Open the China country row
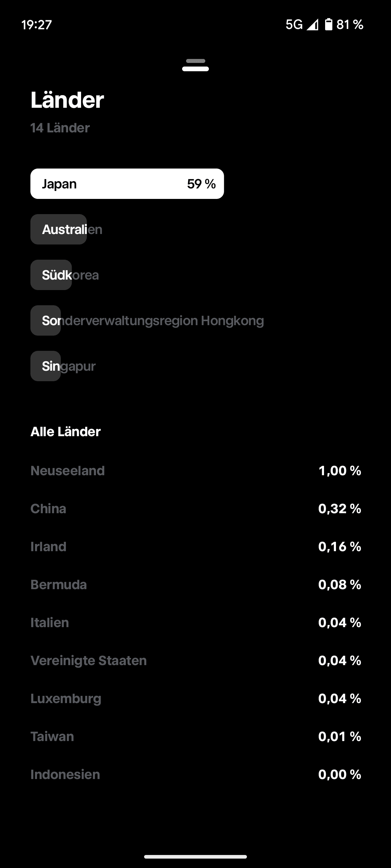This screenshot has width=391, height=868. (195, 509)
